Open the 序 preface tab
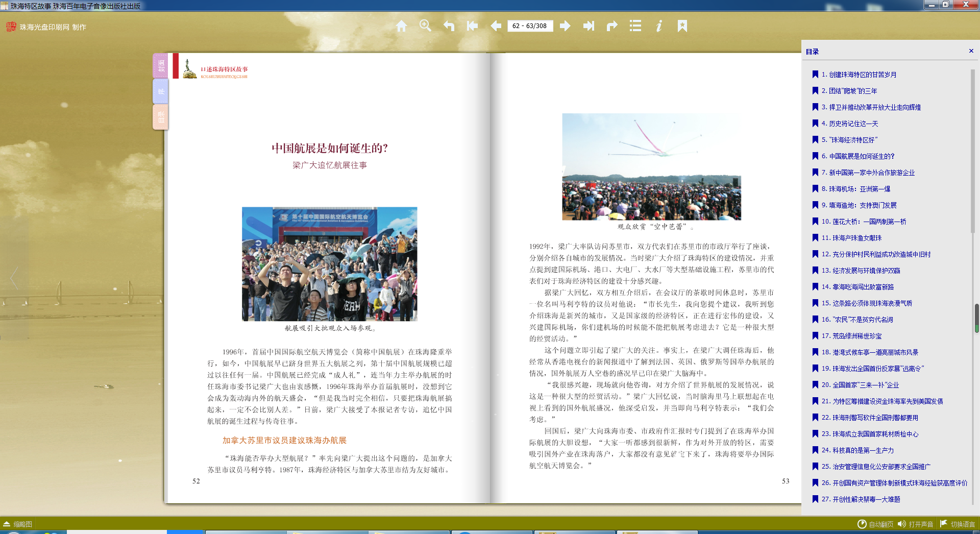The width and height of the screenshot is (980, 534). tap(160, 91)
